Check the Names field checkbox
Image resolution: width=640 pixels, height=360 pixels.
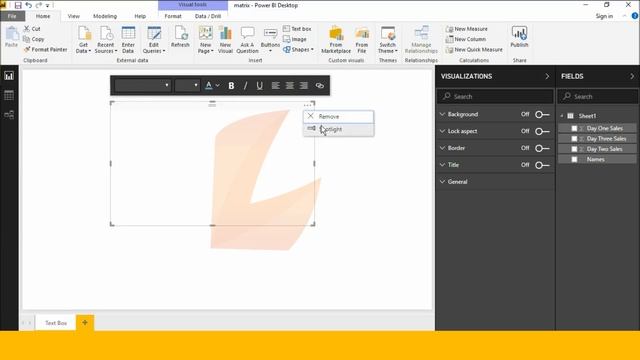[574, 159]
